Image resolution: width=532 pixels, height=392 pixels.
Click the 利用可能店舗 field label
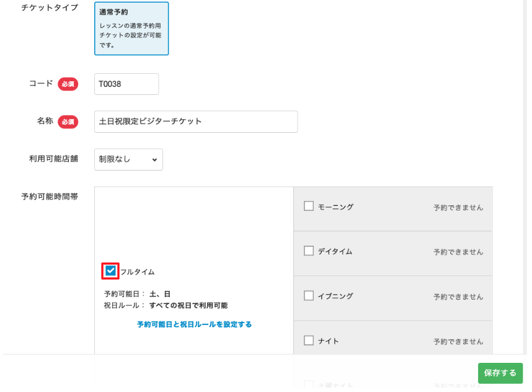53,159
